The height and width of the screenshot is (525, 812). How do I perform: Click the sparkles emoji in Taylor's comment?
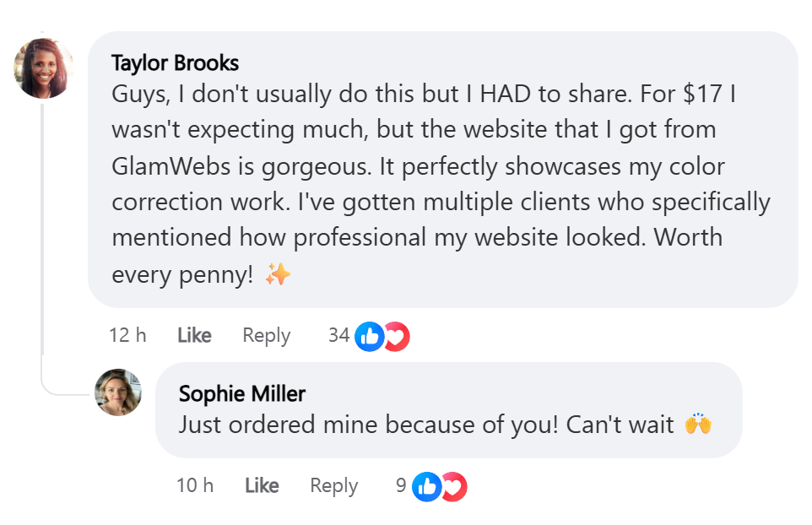tap(277, 274)
